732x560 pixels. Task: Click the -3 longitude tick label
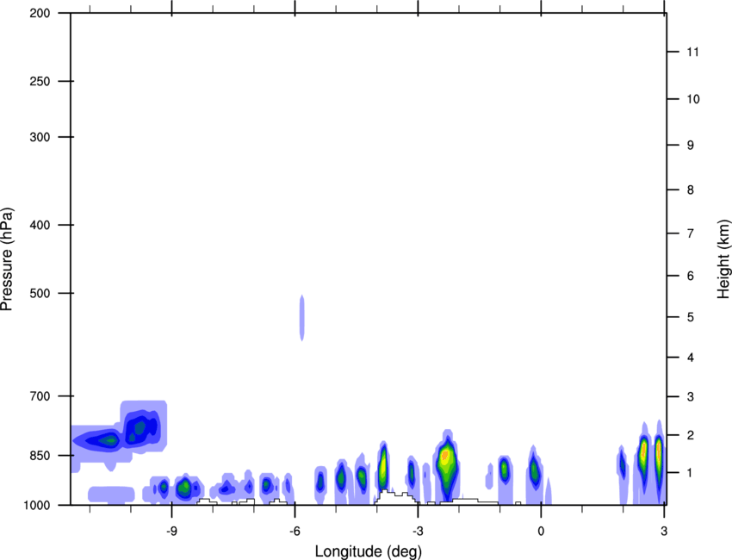(418, 531)
